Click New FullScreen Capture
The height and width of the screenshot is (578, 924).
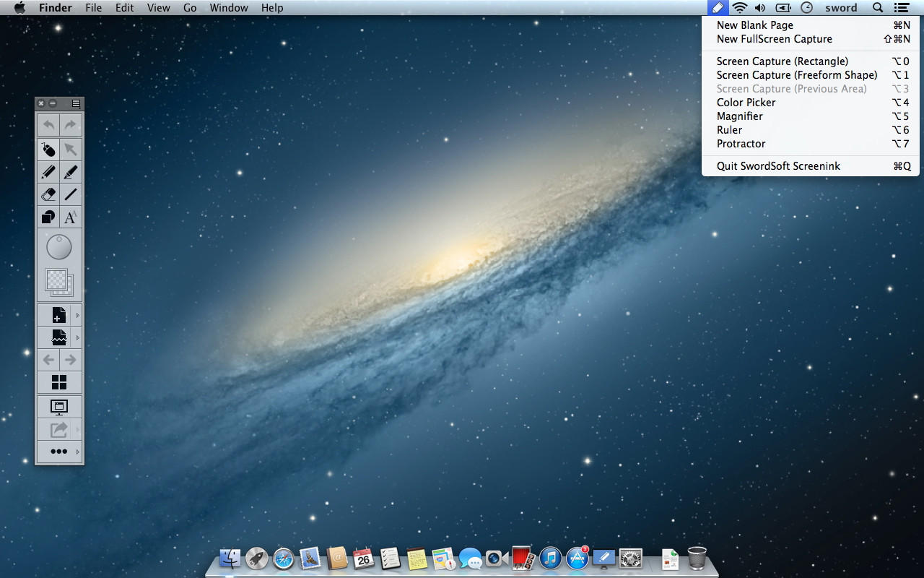point(774,39)
